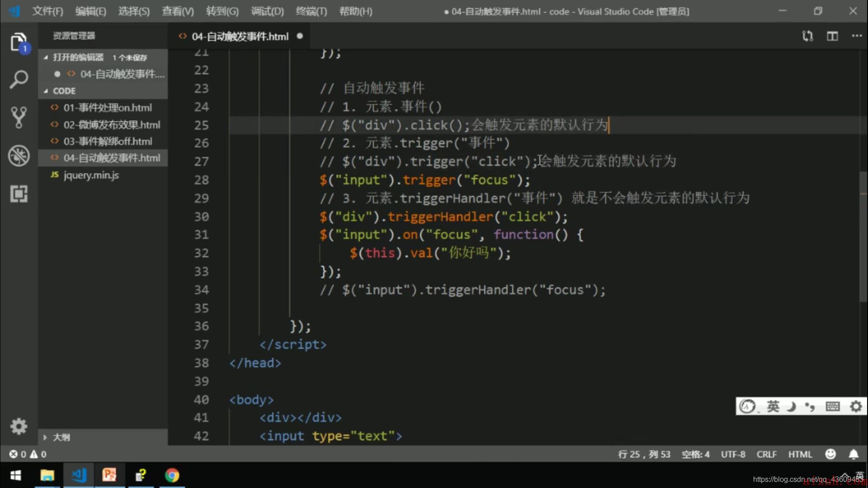Open PowerPoint from the taskbar
The height and width of the screenshot is (488, 868).
pyautogui.click(x=109, y=475)
